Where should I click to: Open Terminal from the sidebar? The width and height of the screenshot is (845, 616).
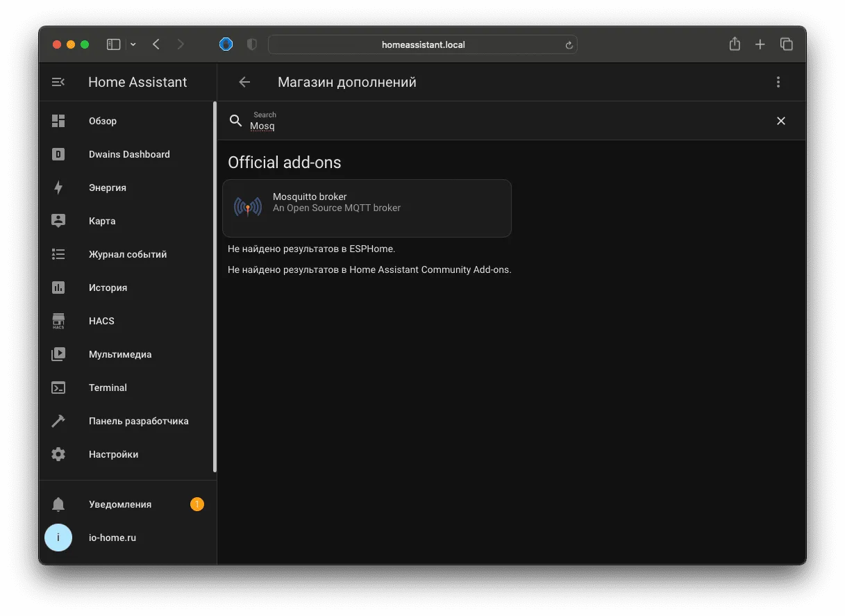[x=126, y=388]
